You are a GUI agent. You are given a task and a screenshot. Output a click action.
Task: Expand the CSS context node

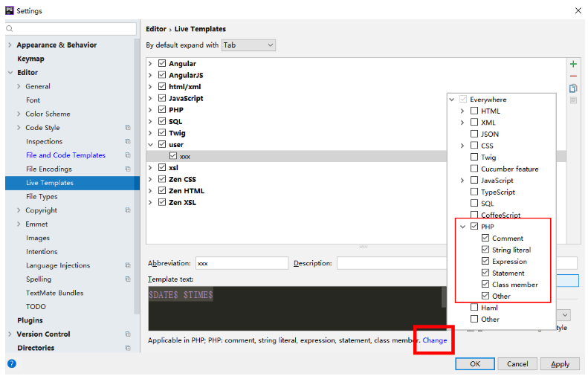[462, 146]
